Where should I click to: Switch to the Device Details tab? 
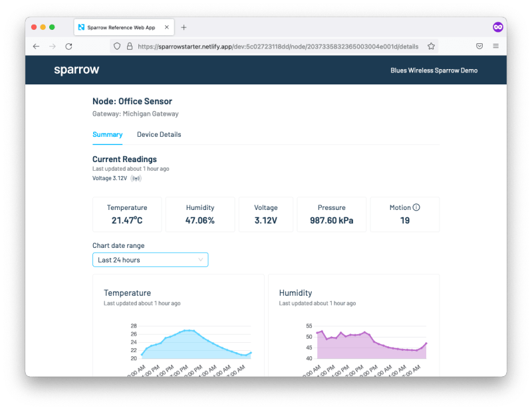(x=159, y=135)
